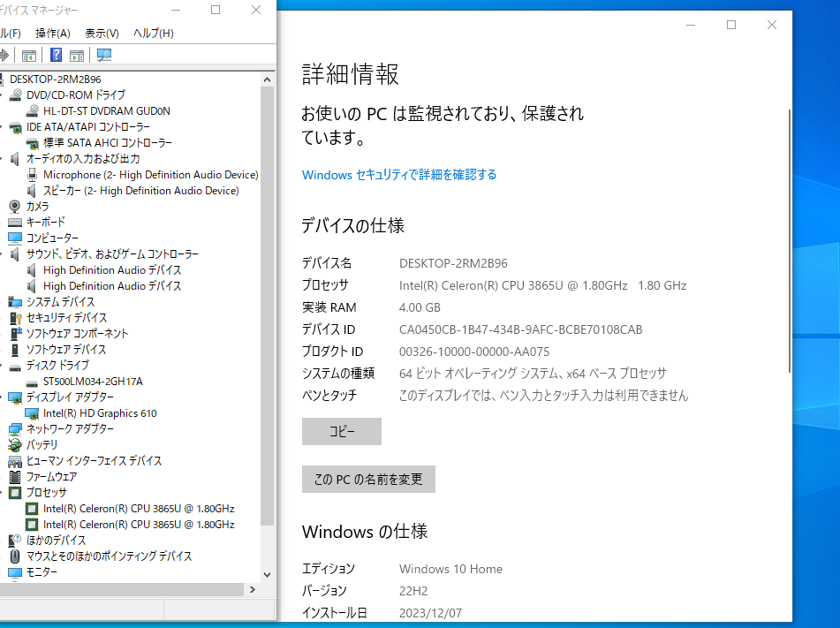The image size is (840, 628).
Task: Click the プロセッサ category icon
Action: point(15,493)
